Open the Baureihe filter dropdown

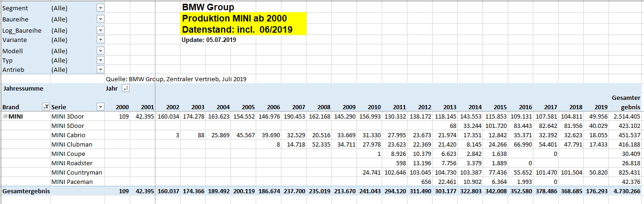pos(100,19)
